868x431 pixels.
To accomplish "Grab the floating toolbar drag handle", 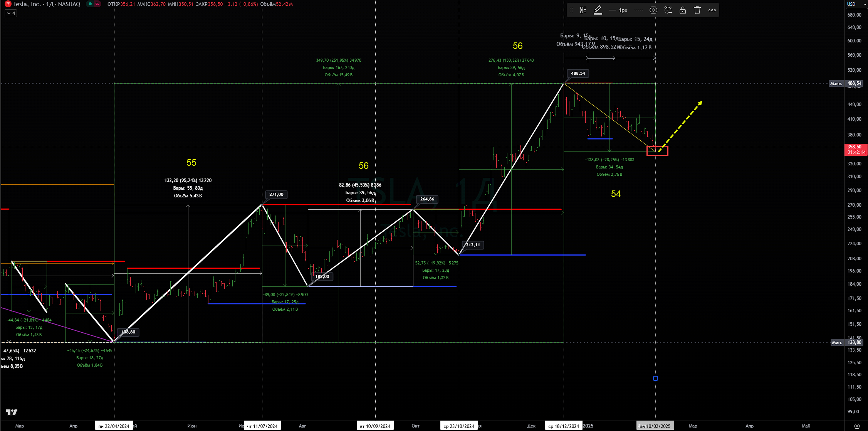I will pyautogui.click(x=571, y=10).
